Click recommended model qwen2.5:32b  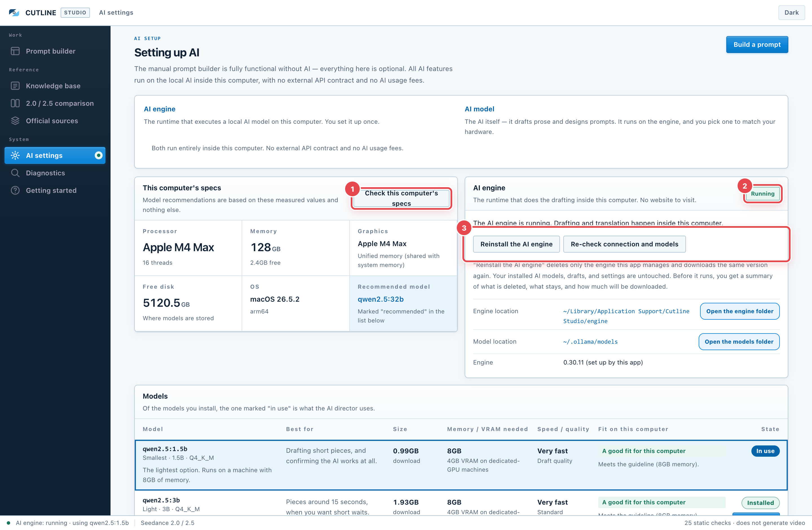pyautogui.click(x=380, y=299)
